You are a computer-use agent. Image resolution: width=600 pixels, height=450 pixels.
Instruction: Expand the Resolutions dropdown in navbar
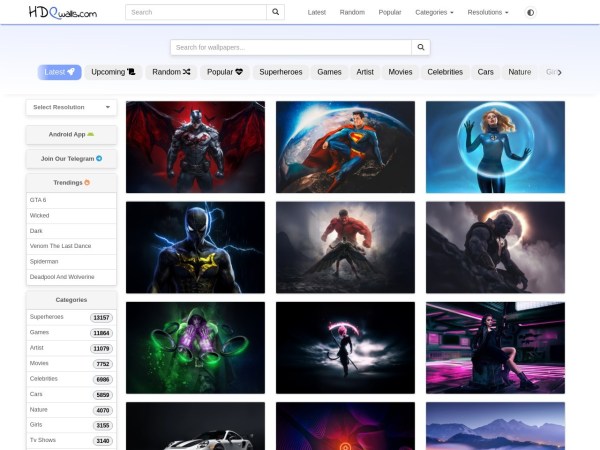click(487, 13)
